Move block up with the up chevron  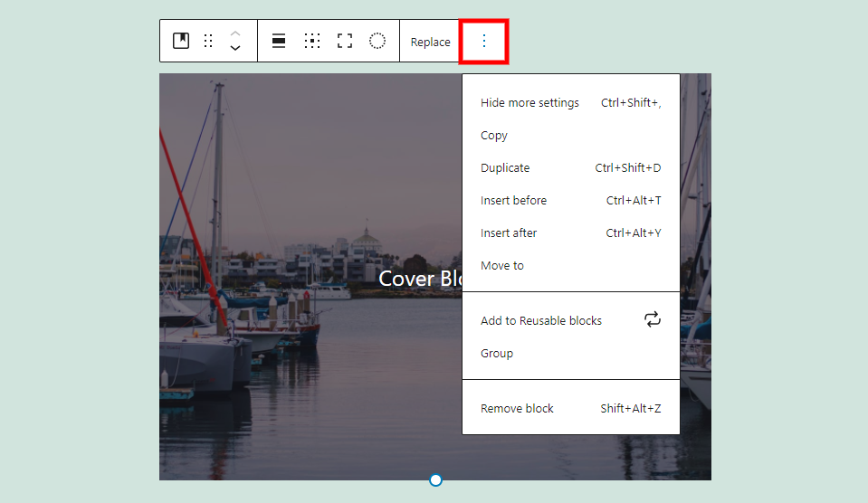[235, 33]
